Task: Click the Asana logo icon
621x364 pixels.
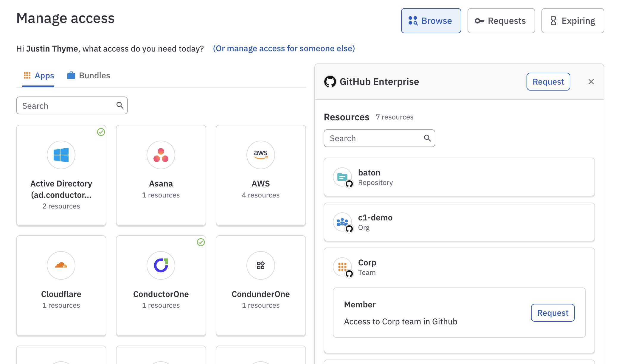Action: [x=161, y=155]
